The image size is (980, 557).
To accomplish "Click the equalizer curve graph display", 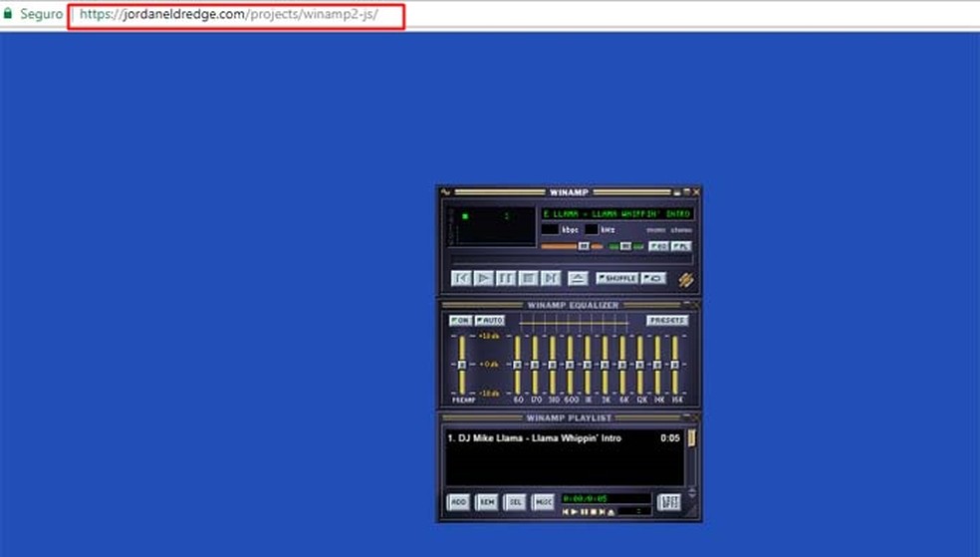I will point(574,323).
